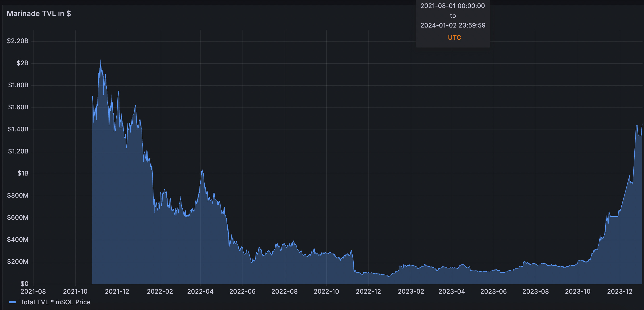Click the 2022-12 x-axis tick label
The image size is (644, 310).
(368, 292)
